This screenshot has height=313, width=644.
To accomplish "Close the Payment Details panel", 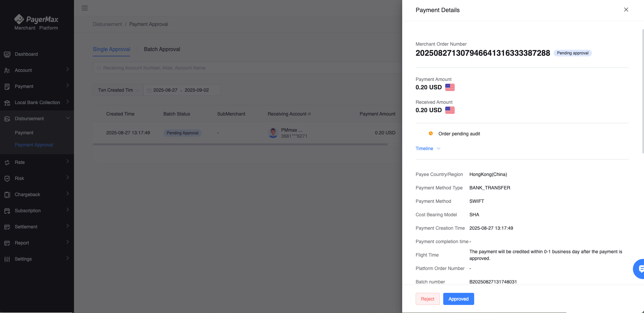I will (626, 10).
